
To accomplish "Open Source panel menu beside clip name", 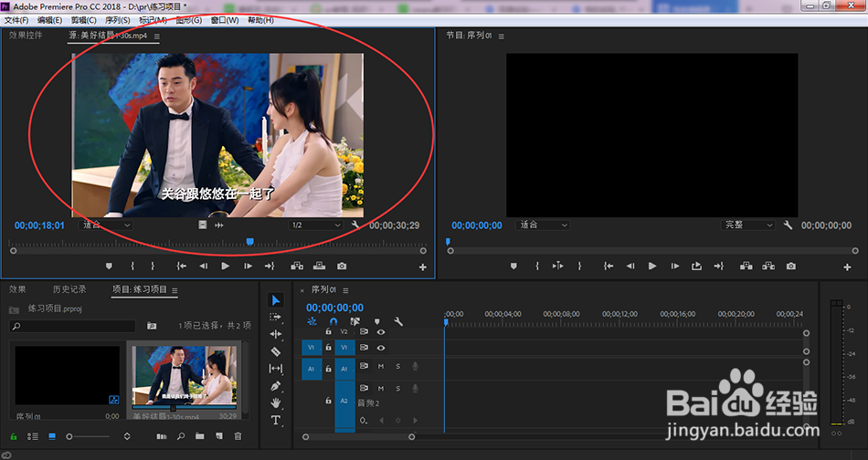I will click(x=156, y=37).
